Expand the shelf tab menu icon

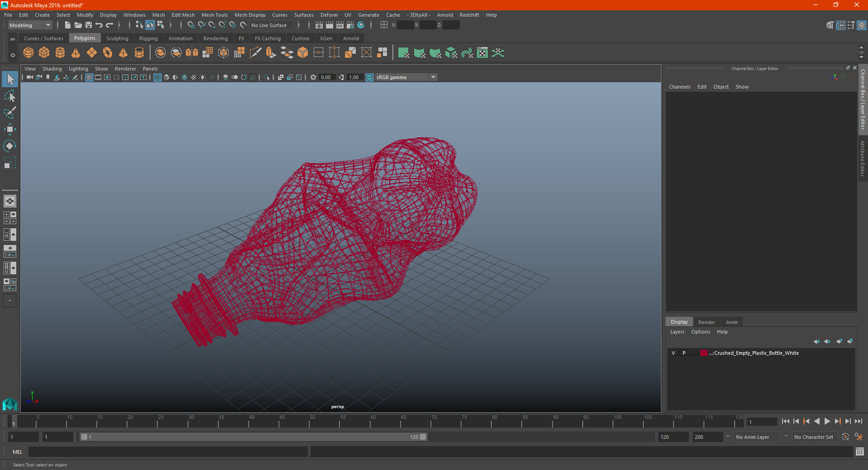pos(13,39)
